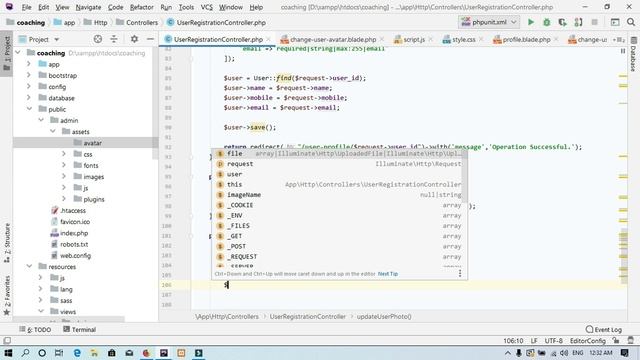Click the disabled Stop process button
Viewport: 640px width, 360px height.
(595, 22)
